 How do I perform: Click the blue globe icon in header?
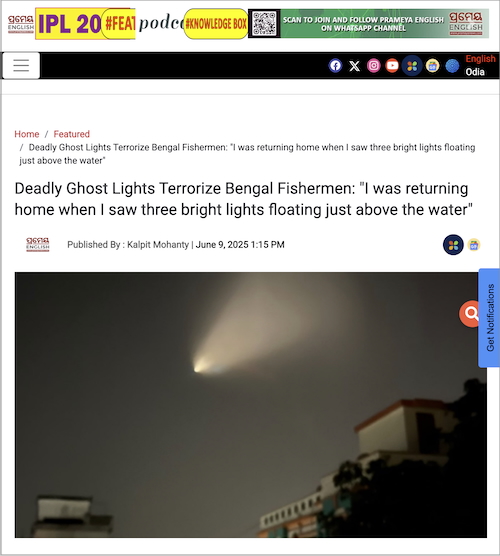[452, 66]
